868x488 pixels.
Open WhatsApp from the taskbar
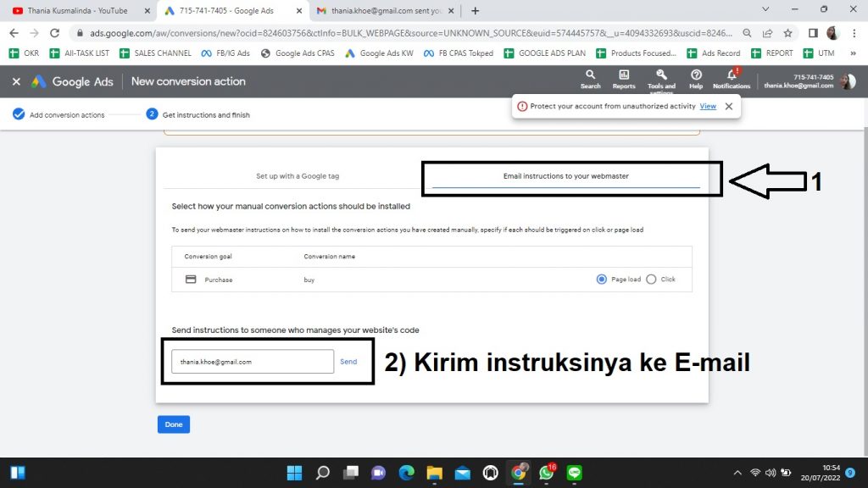546,472
